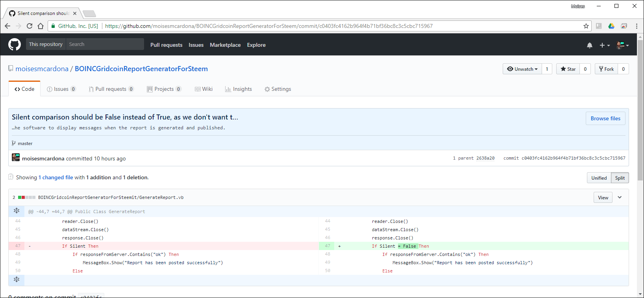
Task: Star this repository
Action: (568, 69)
